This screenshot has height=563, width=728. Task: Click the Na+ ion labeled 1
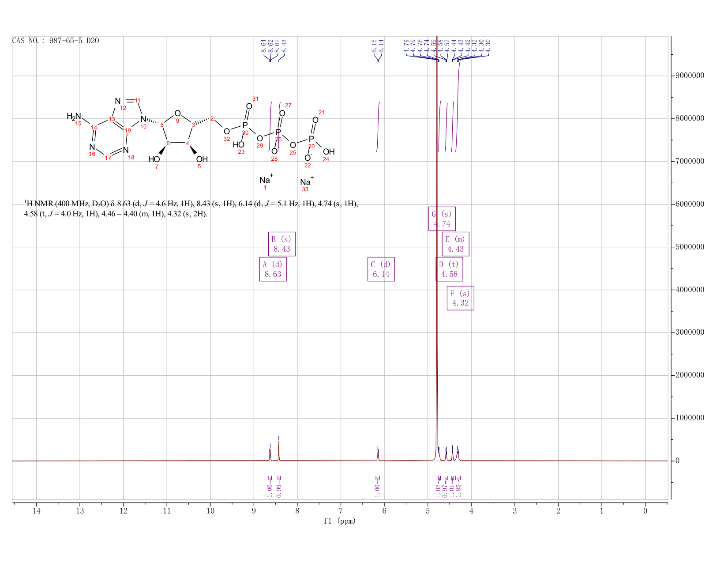pos(266,179)
